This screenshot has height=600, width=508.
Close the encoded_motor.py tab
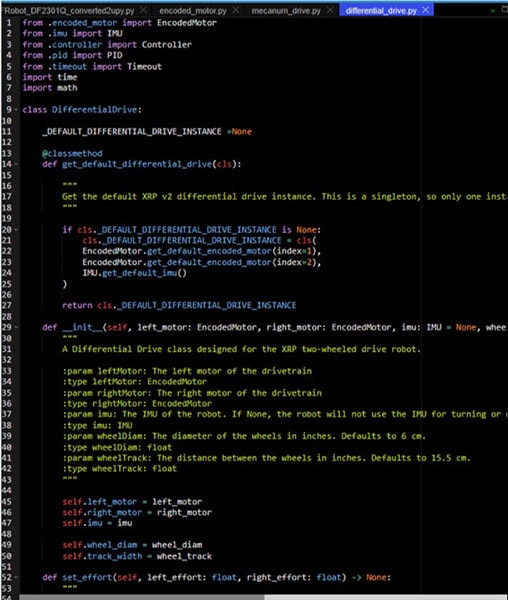(x=236, y=10)
